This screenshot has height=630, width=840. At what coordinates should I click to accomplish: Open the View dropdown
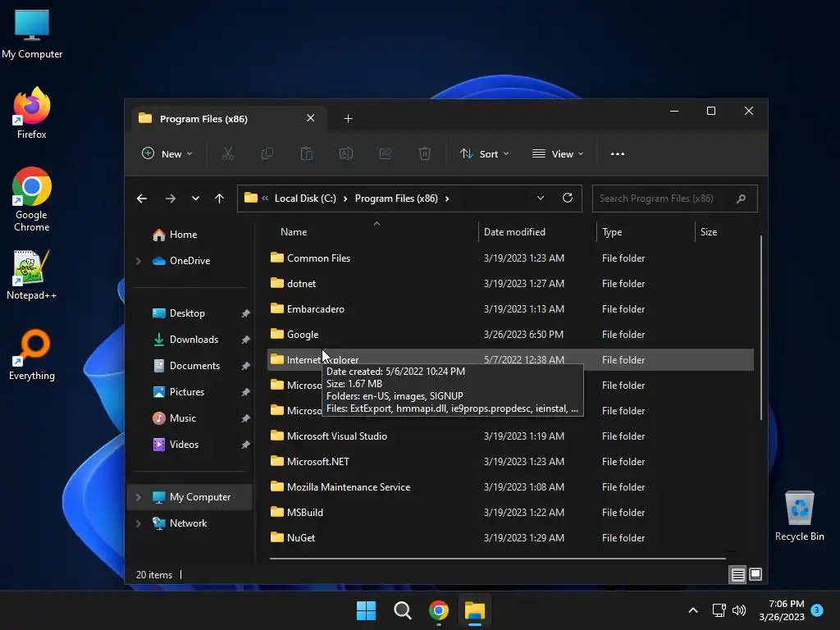[558, 153]
